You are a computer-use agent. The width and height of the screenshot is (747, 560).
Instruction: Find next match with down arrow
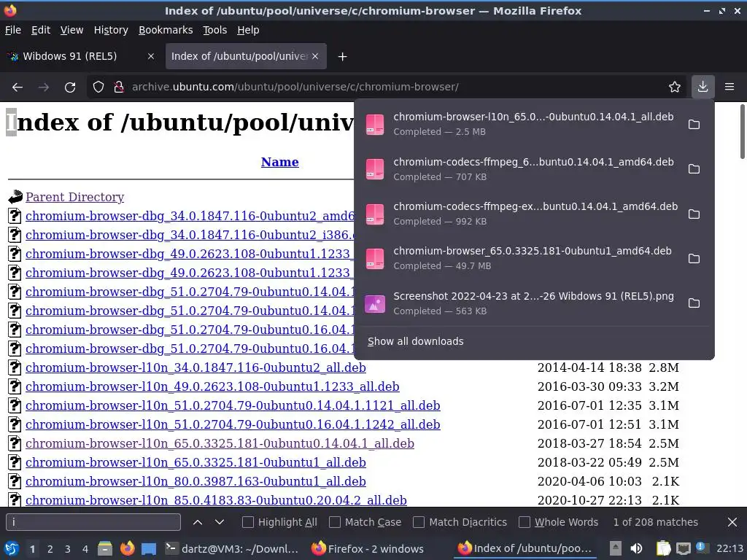219,522
